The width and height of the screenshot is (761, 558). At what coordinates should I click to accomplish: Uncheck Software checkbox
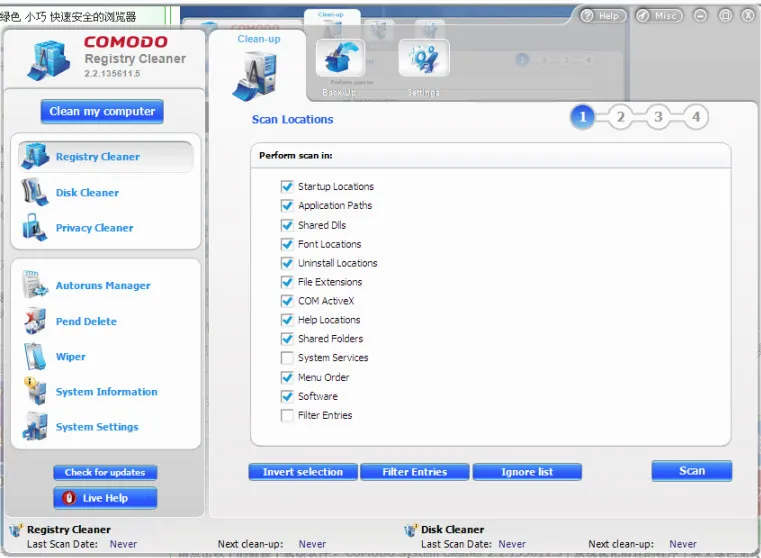[287, 396]
